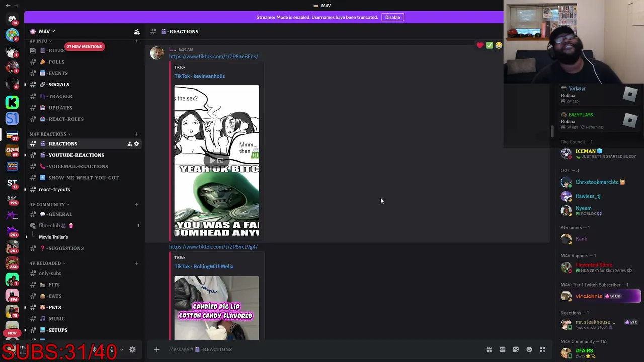Click the Message REACTIONS text input
This screenshot has width=644, height=362.
pyautogui.click(x=322, y=349)
